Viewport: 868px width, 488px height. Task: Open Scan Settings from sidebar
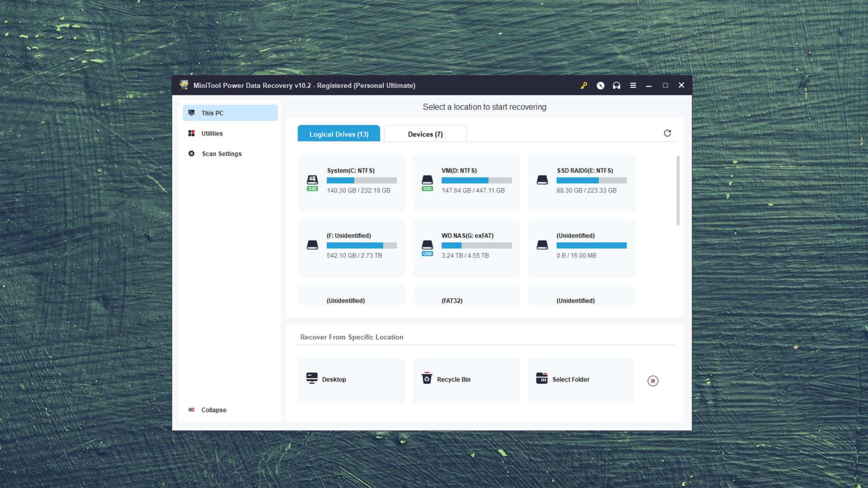(x=221, y=154)
